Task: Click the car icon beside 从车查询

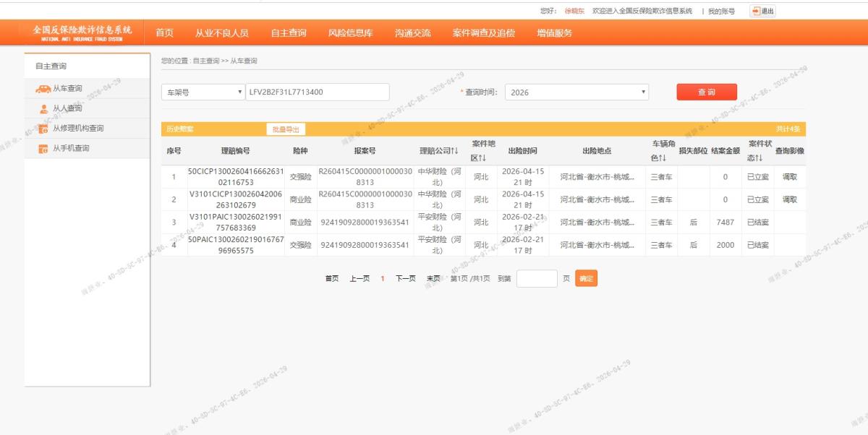Action: click(43, 89)
